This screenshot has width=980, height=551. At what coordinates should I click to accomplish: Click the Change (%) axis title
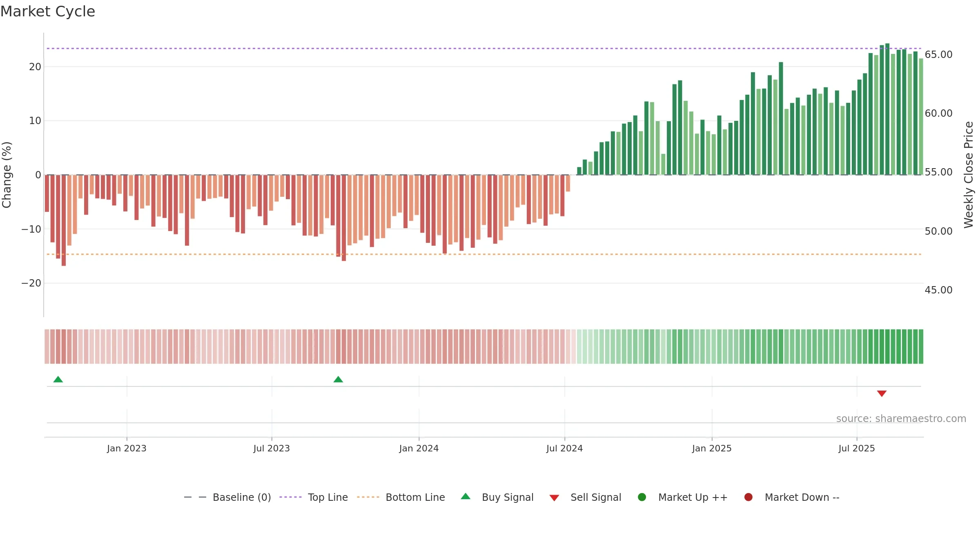click(7, 175)
